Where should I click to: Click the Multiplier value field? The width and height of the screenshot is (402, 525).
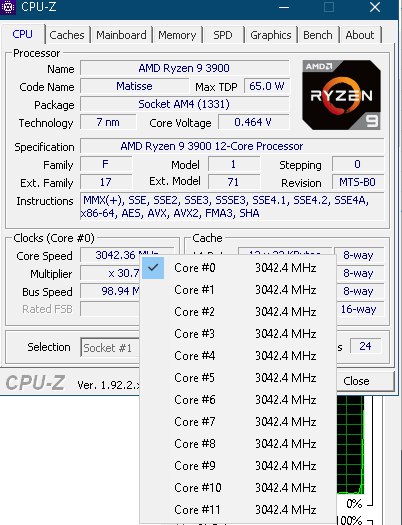click(110, 273)
